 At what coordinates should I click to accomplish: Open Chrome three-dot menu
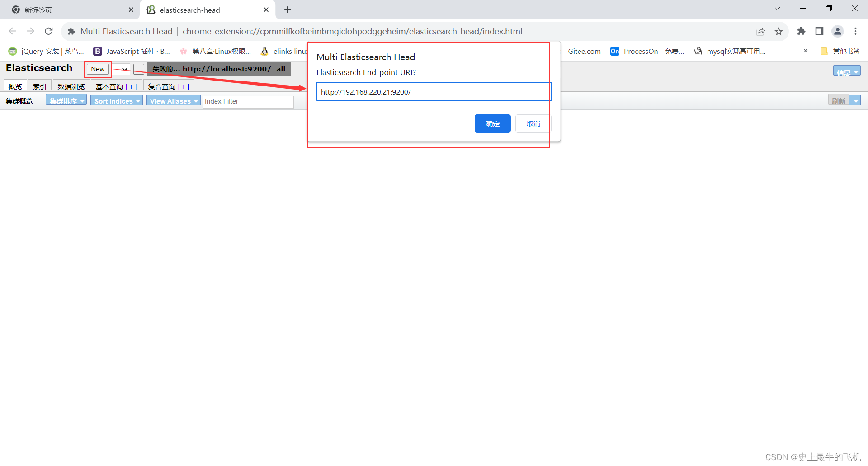pyautogui.click(x=855, y=31)
